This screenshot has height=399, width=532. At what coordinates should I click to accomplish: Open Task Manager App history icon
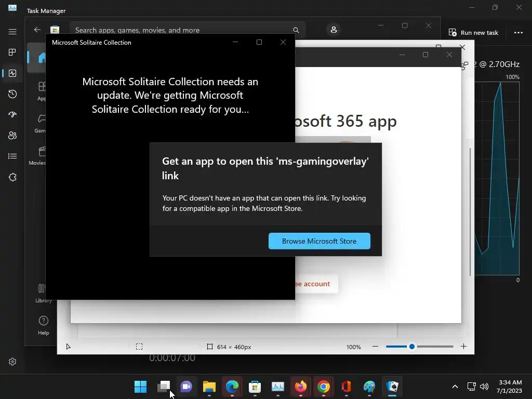click(x=12, y=94)
